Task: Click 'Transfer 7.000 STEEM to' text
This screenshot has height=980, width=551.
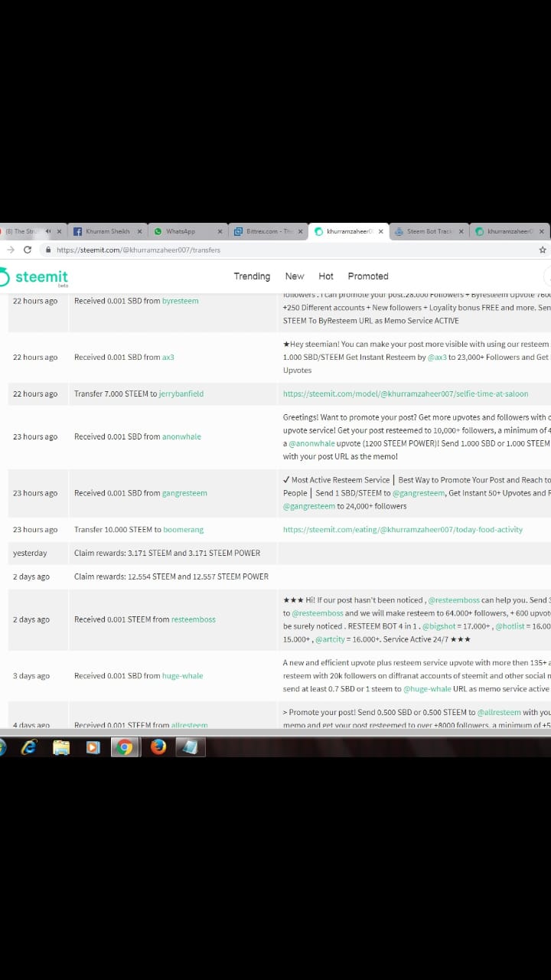Action: (116, 394)
